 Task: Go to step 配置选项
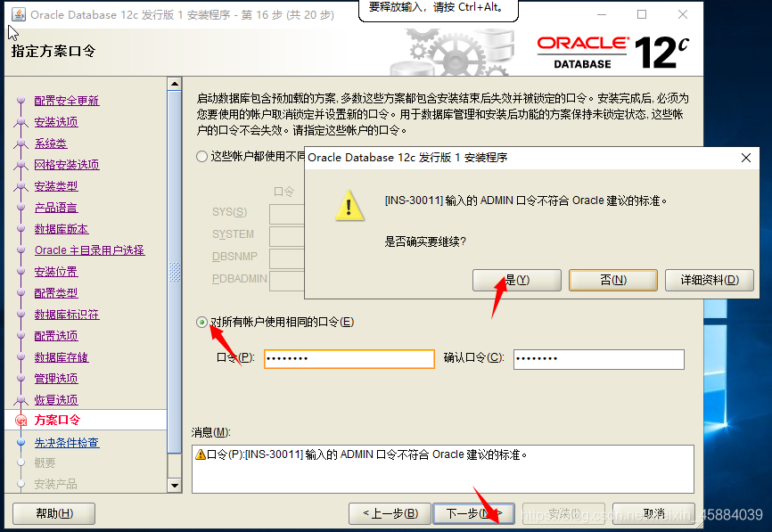tap(56, 336)
